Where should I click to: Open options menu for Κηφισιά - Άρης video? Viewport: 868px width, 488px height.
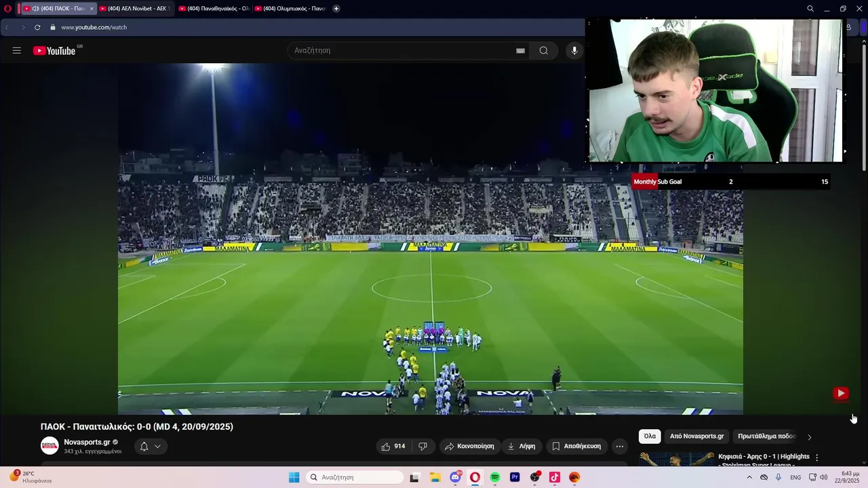(x=816, y=457)
